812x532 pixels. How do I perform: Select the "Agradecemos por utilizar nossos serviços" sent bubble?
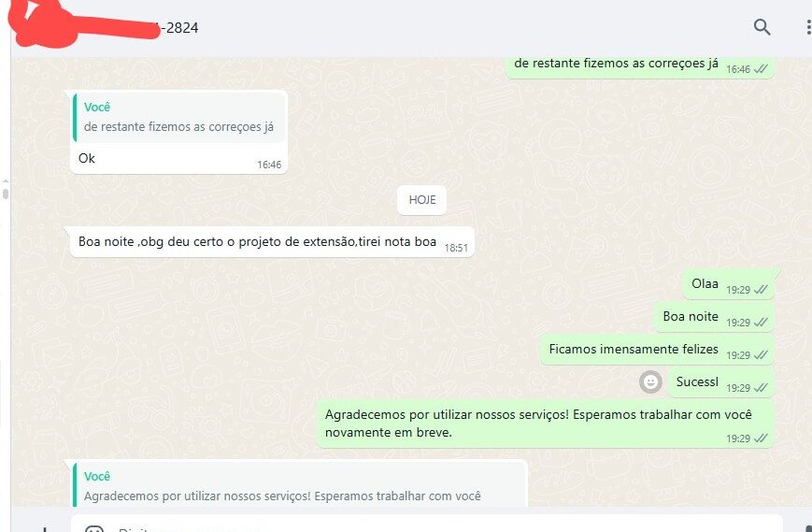[546, 424]
